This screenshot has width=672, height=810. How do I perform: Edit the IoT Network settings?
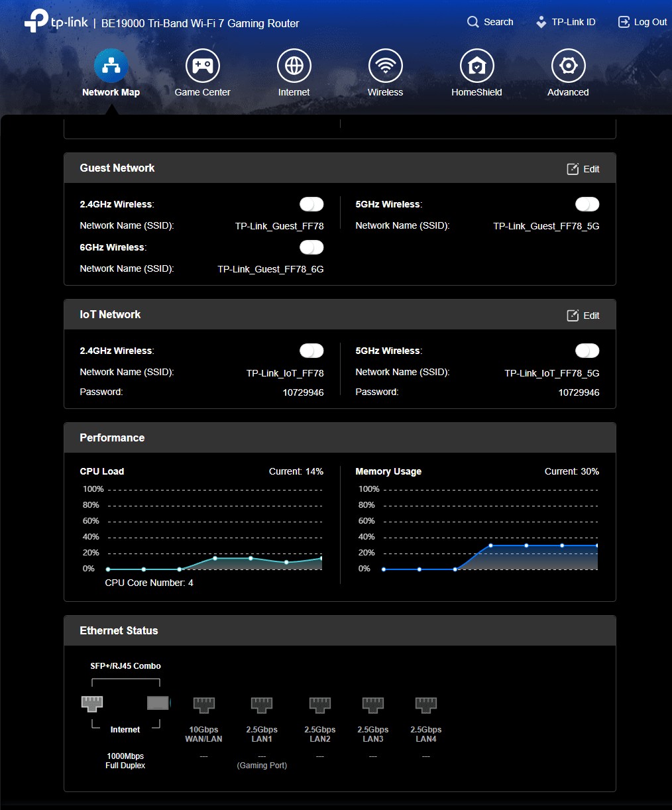click(x=583, y=316)
